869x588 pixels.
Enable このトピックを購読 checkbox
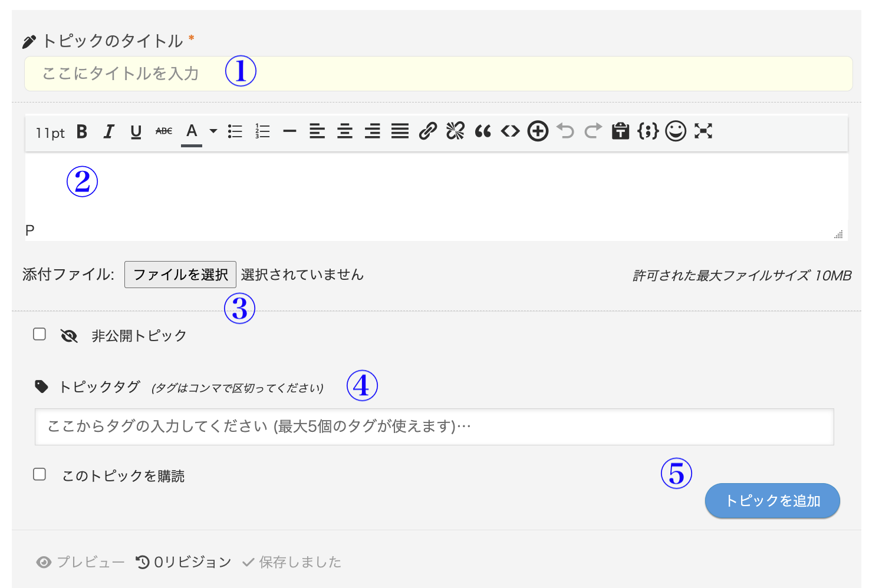(x=39, y=475)
